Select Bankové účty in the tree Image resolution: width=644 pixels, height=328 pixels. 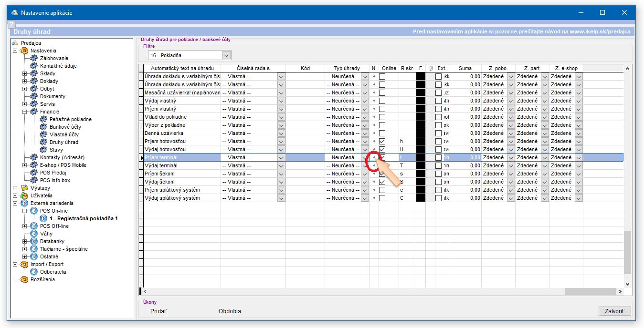pyautogui.click(x=65, y=127)
